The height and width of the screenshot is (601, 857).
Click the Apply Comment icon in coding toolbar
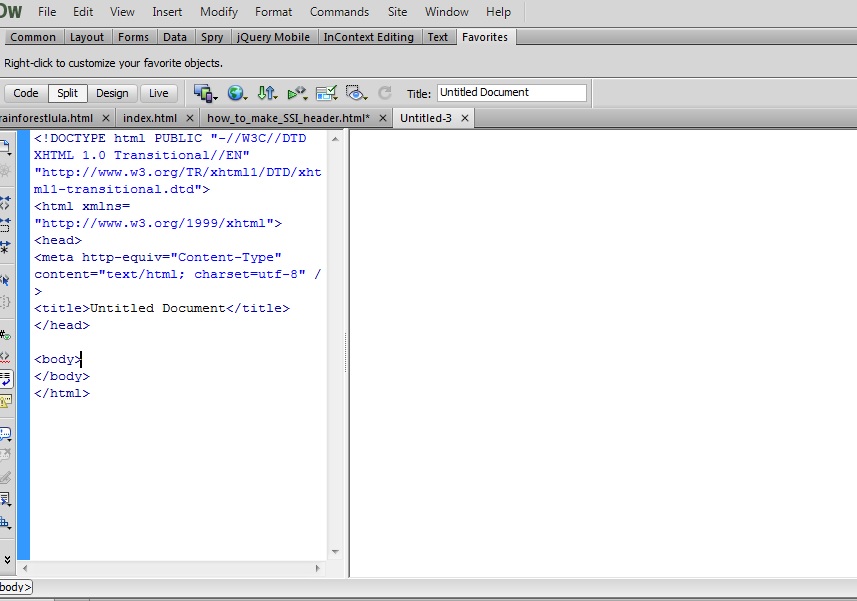(x=6, y=433)
